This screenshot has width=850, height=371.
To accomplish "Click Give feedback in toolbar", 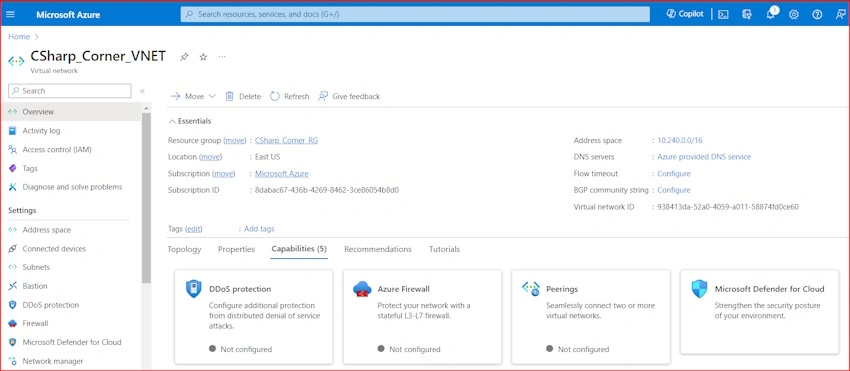I will click(x=349, y=96).
